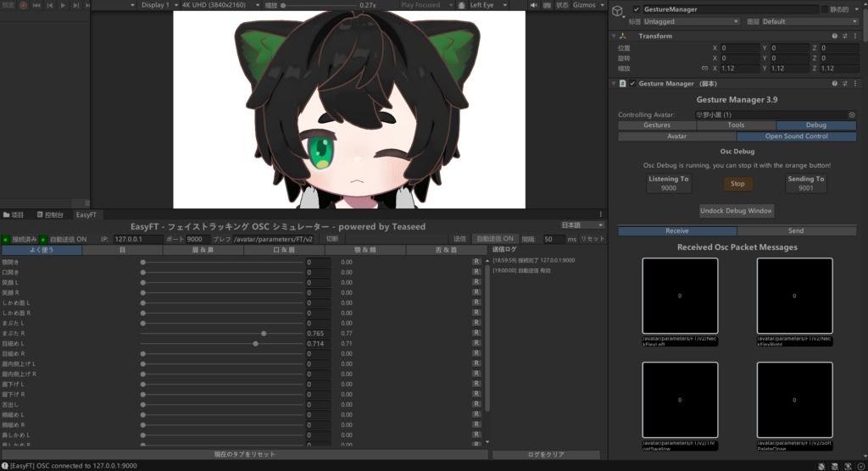Viewport: 868px width, 471px height.
Task: Click the 缩放 zoom slider handle in the Game view
Action: tap(283, 5)
